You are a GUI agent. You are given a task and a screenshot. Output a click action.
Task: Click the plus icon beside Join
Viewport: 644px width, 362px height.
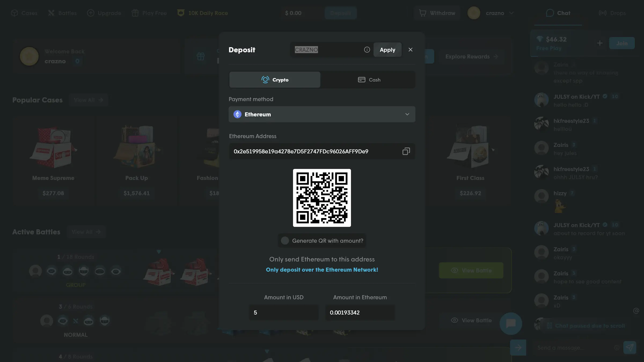(x=600, y=43)
